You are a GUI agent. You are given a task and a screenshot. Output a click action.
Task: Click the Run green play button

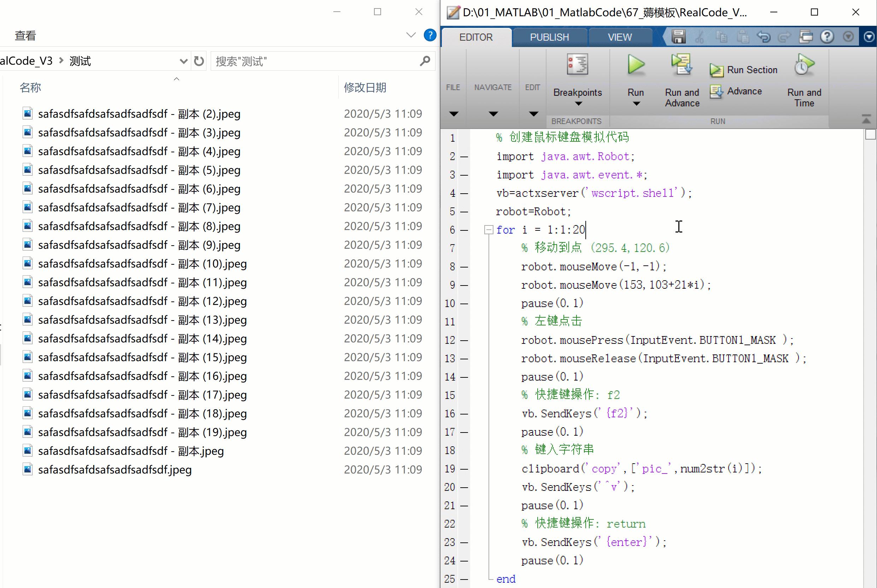click(636, 65)
